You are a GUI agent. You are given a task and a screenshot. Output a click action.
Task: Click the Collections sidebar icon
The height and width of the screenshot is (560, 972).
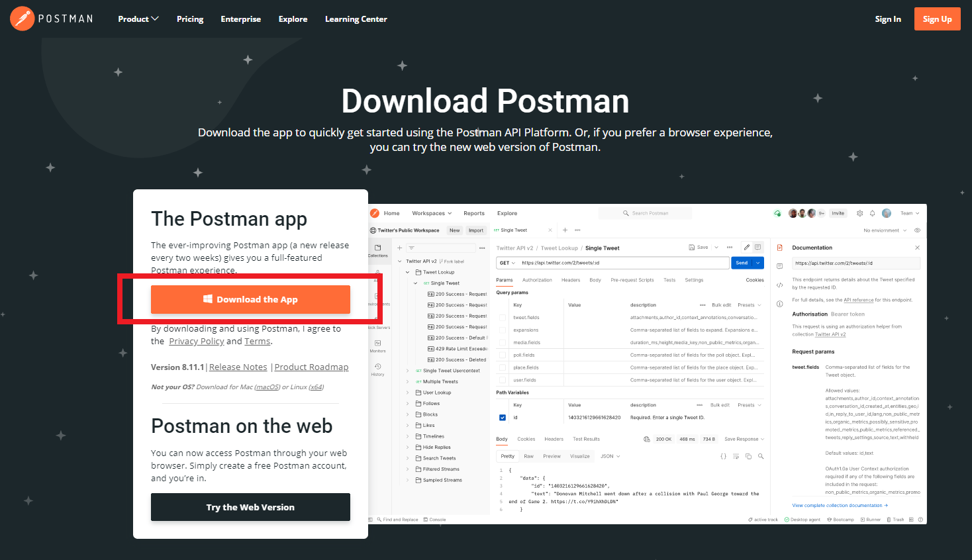tap(377, 250)
